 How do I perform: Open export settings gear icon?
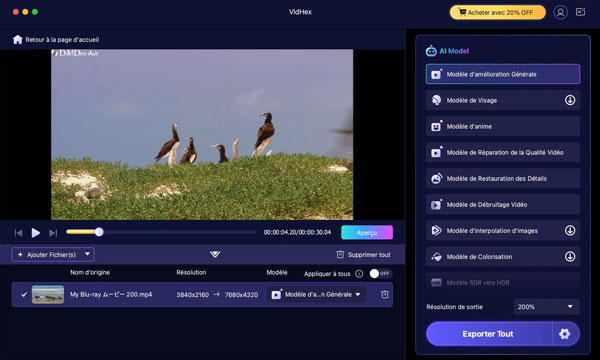[x=565, y=334]
